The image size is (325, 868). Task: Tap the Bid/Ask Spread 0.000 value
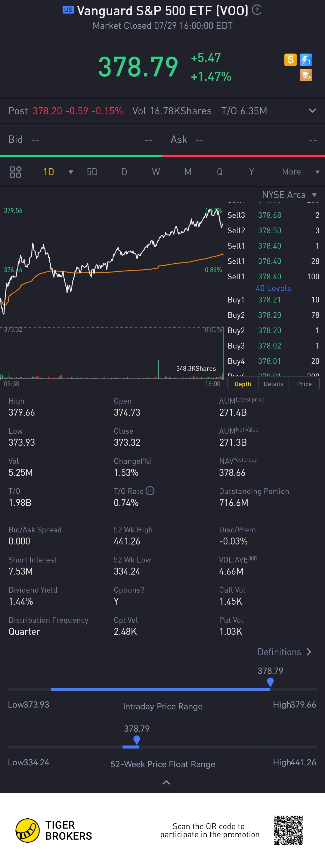click(19, 541)
